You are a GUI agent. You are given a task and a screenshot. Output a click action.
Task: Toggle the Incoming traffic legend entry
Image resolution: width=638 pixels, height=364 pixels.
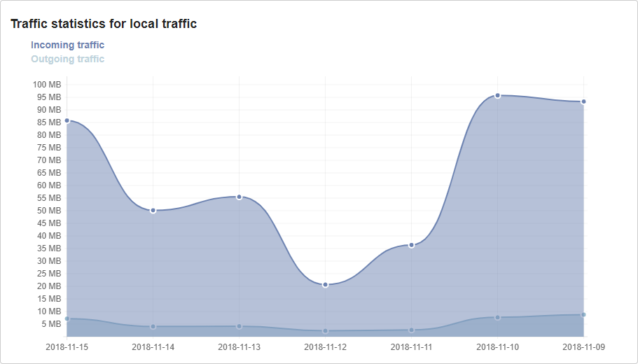point(67,45)
